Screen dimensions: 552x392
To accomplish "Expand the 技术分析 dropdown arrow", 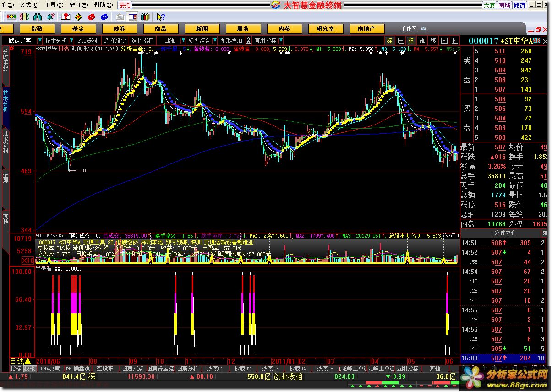I will (71, 40).
